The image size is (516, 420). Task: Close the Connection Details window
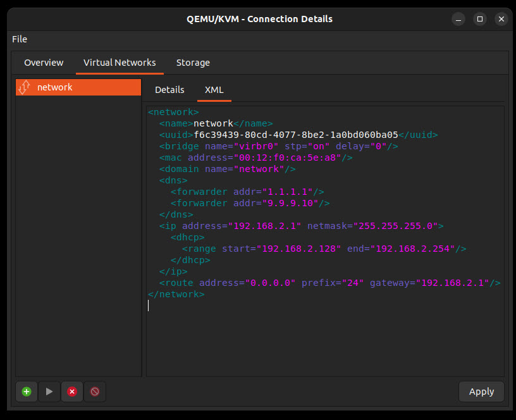pyautogui.click(x=501, y=19)
